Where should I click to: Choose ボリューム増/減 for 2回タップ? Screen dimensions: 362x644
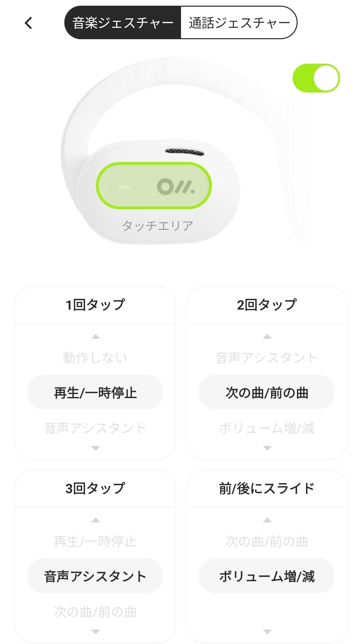pyautogui.click(x=267, y=428)
